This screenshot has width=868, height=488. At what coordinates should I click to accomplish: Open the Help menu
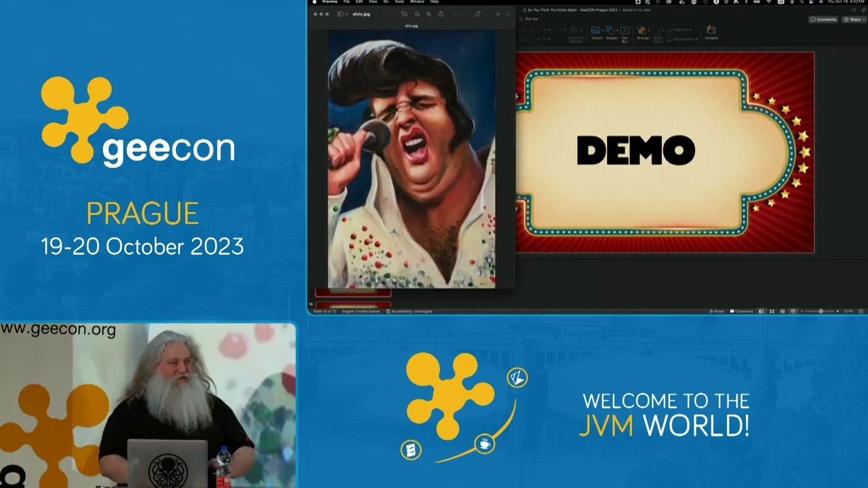pos(435,2)
